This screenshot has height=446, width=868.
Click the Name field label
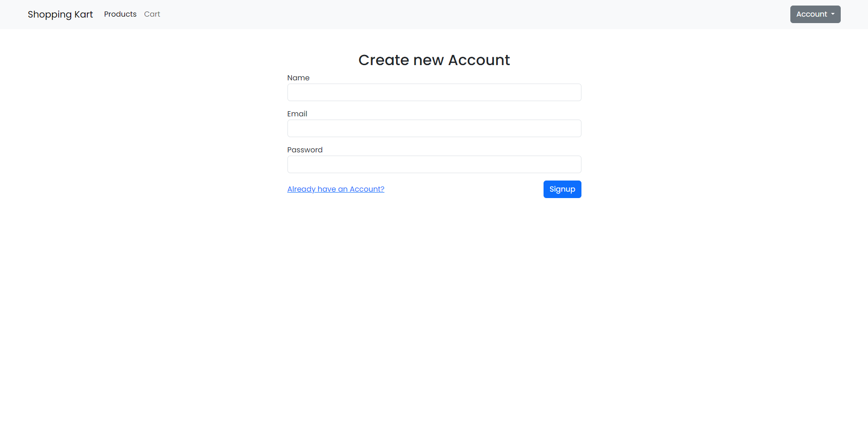click(x=299, y=78)
